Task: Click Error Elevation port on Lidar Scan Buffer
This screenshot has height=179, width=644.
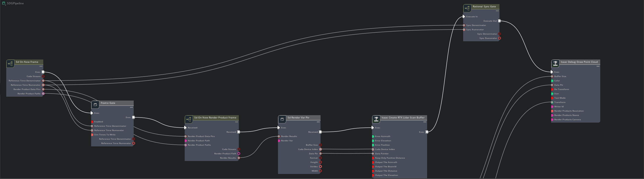Action: [x=373, y=141]
